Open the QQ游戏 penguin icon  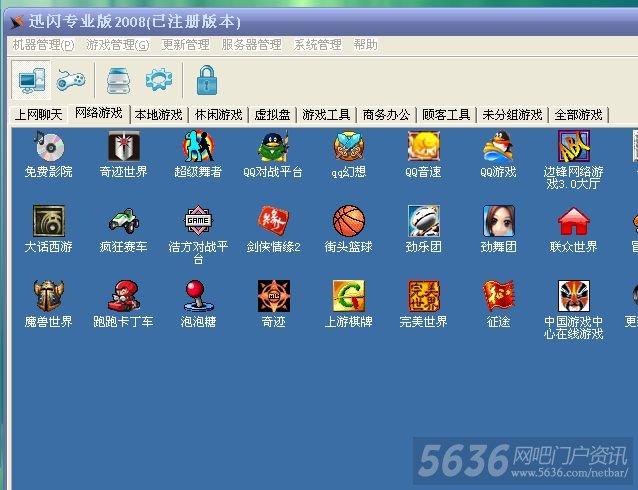coord(498,146)
